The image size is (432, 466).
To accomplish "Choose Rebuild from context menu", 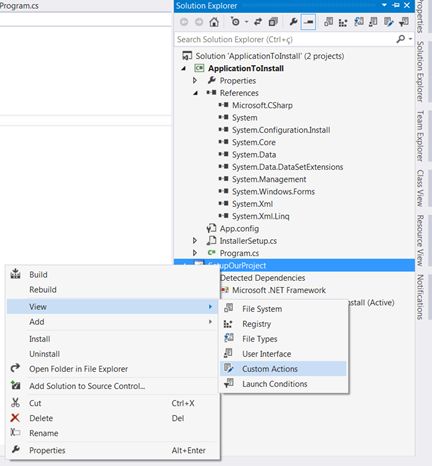I will click(x=112, y=290).
